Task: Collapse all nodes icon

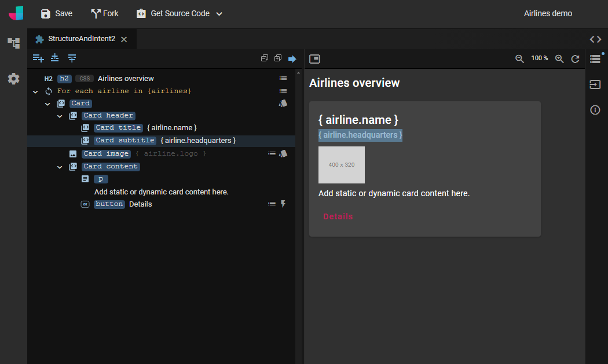Action: 265,58
